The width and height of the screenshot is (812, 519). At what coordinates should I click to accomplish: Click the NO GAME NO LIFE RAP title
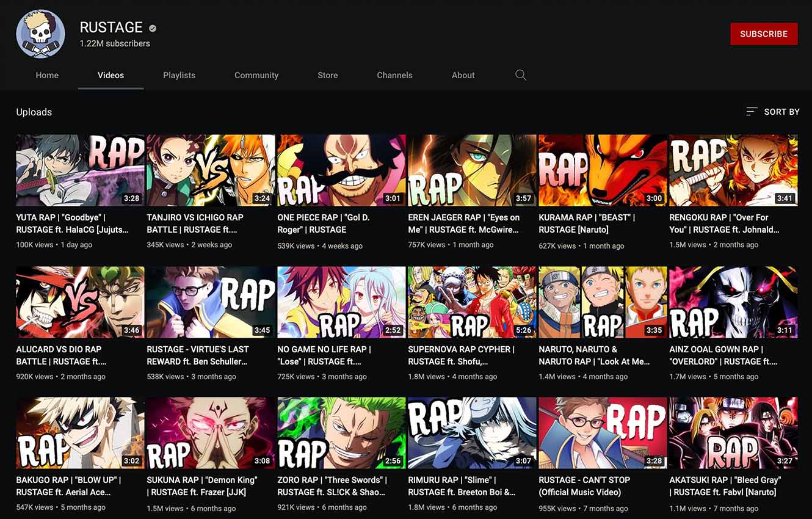tap(324, 355)
